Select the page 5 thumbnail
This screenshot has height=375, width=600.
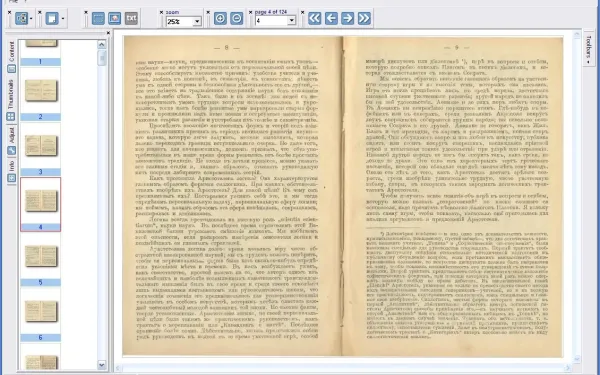[41, 259]
